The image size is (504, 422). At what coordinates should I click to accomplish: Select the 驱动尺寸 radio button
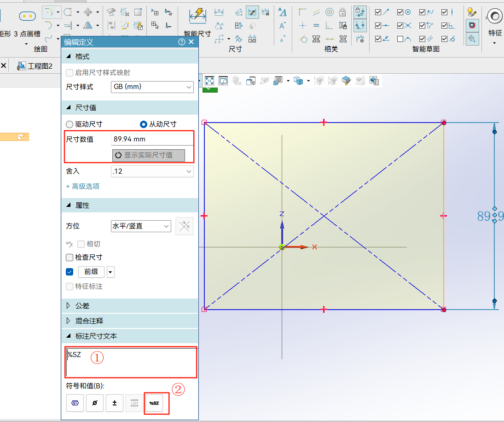pos(70,124)
